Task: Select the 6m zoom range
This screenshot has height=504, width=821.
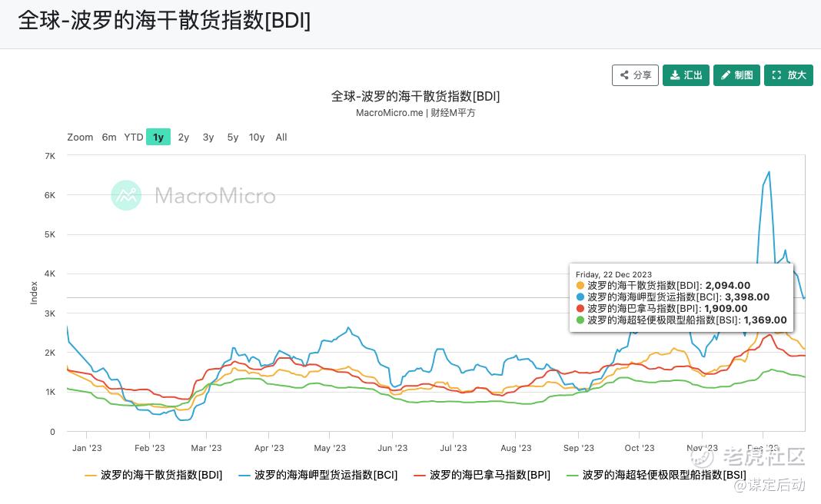Action: point(109,138)
